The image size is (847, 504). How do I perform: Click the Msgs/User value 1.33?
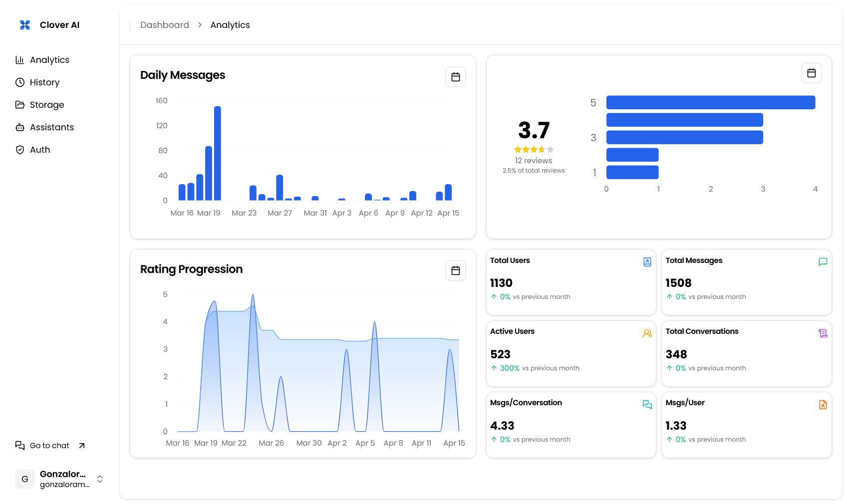click(x=676, y=426)
